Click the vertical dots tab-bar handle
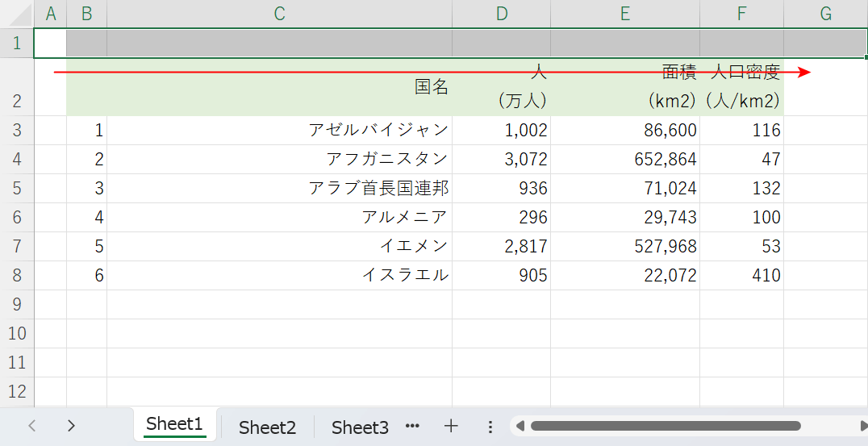 tap(490, 427)
